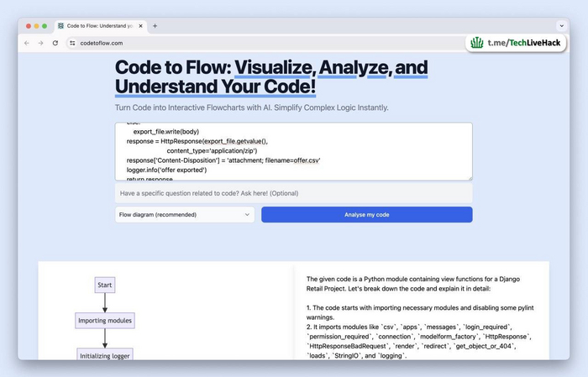Screen dimensions: 588x377
Task: Click the macOS yellow minimize button
Action: [36, 26]
